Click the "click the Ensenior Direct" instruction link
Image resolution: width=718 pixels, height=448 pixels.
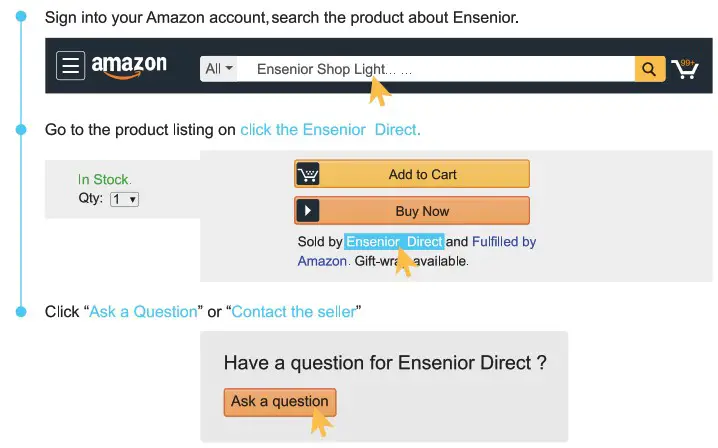point(330,130)
